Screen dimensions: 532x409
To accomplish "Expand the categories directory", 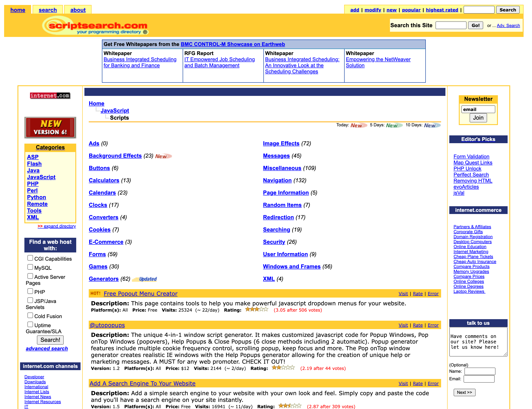I will click(x=57, y=226).
